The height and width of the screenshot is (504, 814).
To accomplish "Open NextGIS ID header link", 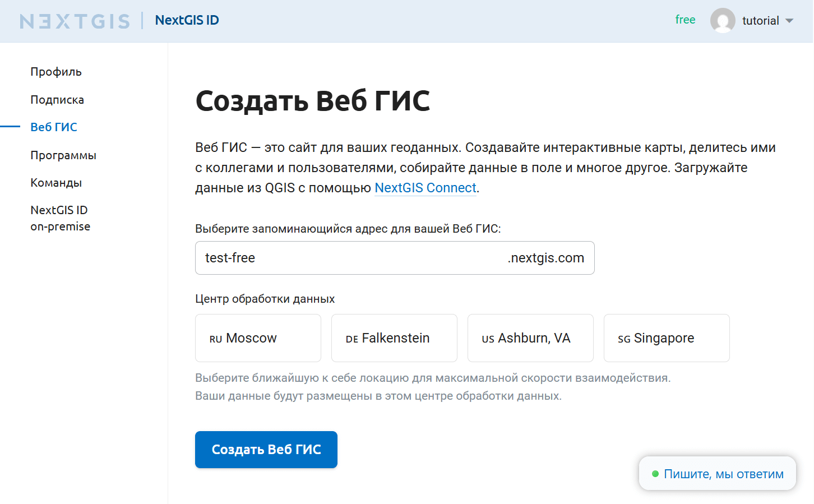I will click(x=187, y=20).
